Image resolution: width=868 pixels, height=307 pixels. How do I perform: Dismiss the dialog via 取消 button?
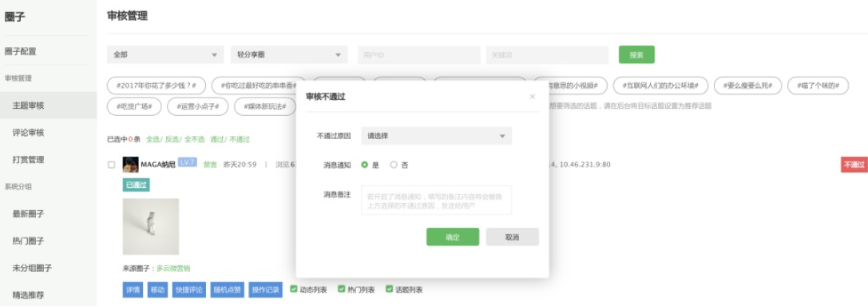513,237
